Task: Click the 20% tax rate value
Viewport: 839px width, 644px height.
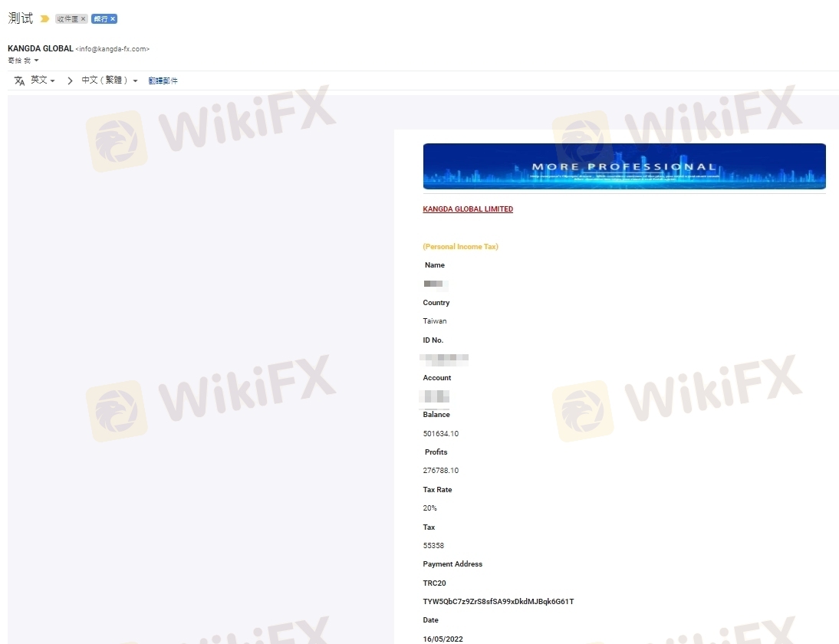Action: 429,508
